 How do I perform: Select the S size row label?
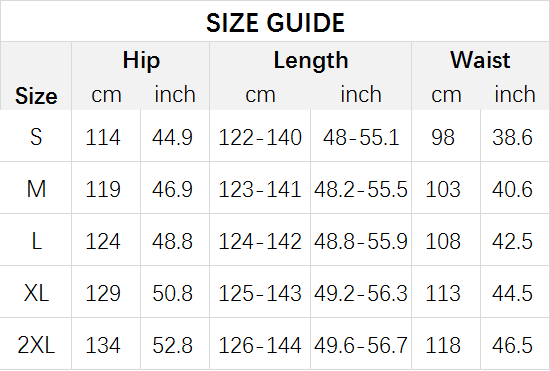pyautogui.click(x=36, y=137)
